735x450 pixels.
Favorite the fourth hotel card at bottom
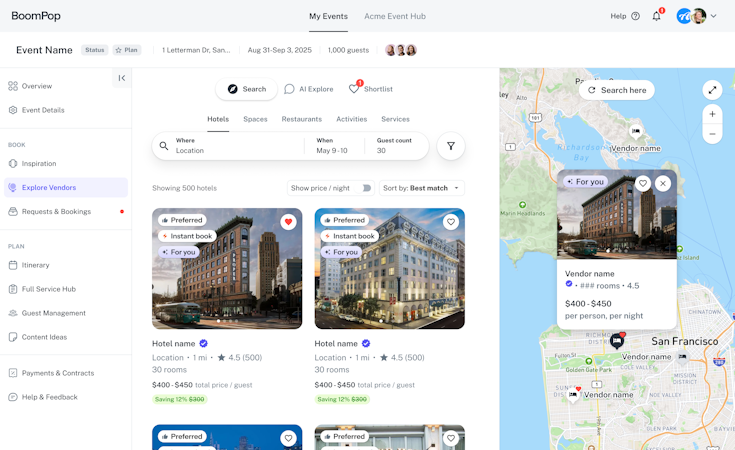click(451, 438)
